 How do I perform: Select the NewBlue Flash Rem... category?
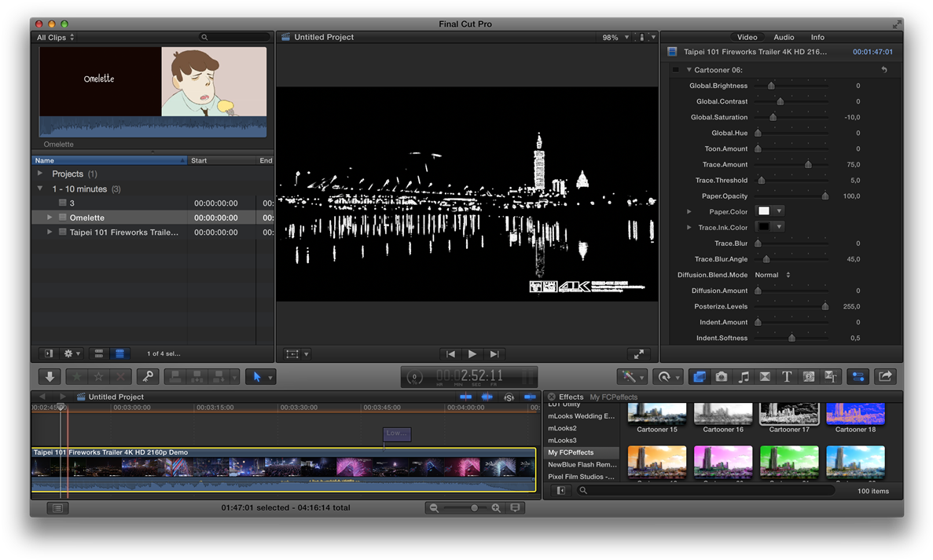(x=582, y=464)
